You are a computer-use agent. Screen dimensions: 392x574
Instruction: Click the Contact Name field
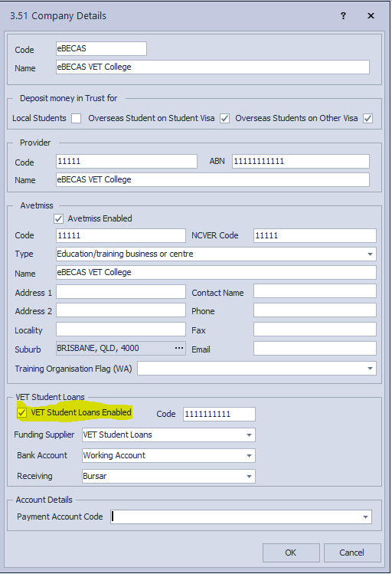coord(315,291)
